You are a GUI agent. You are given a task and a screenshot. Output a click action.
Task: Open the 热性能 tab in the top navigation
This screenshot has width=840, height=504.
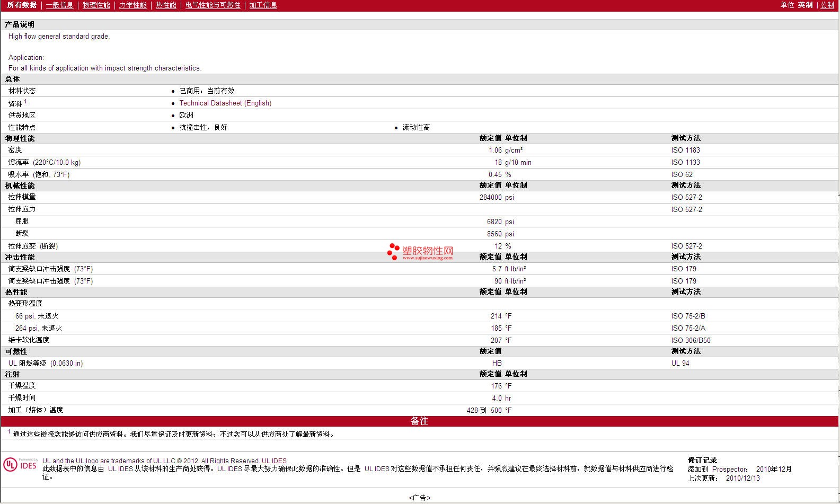[166, 5]
